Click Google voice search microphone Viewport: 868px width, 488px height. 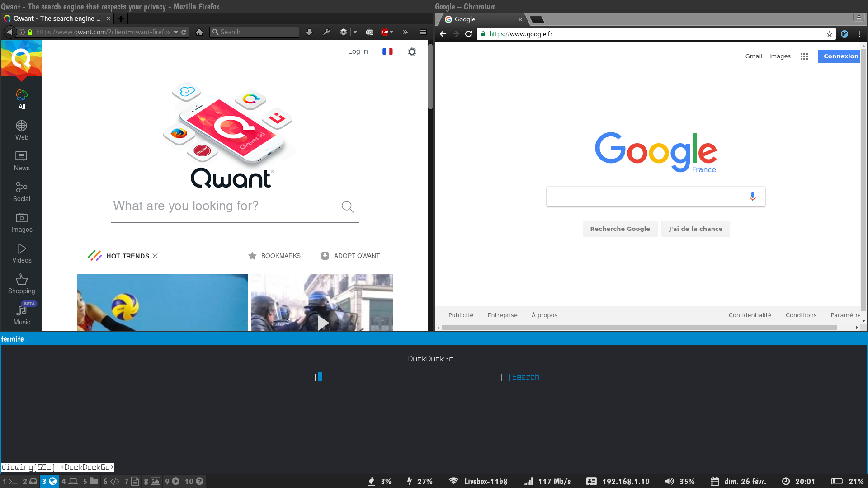pos(752,197)
